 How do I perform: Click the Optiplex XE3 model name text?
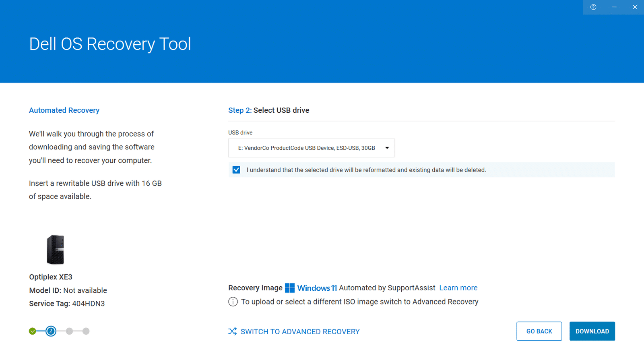pyautogui.click(x=51, y=277)
